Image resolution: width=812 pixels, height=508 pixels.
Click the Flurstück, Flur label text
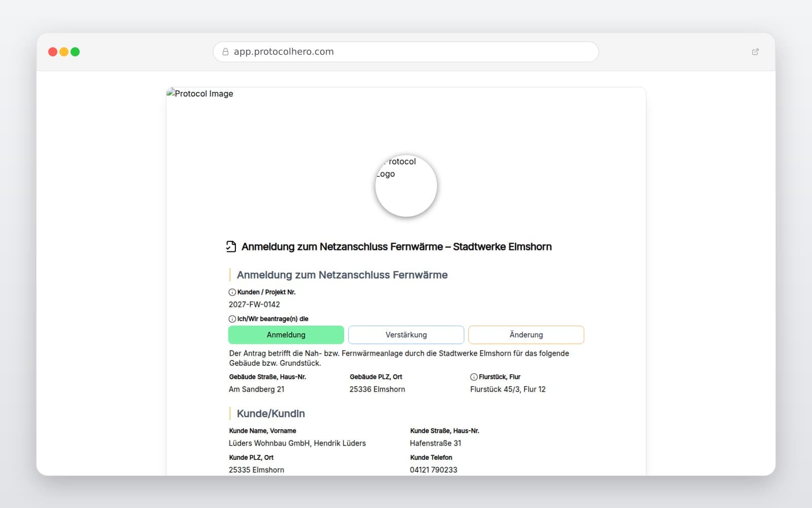tap(500, 377)
